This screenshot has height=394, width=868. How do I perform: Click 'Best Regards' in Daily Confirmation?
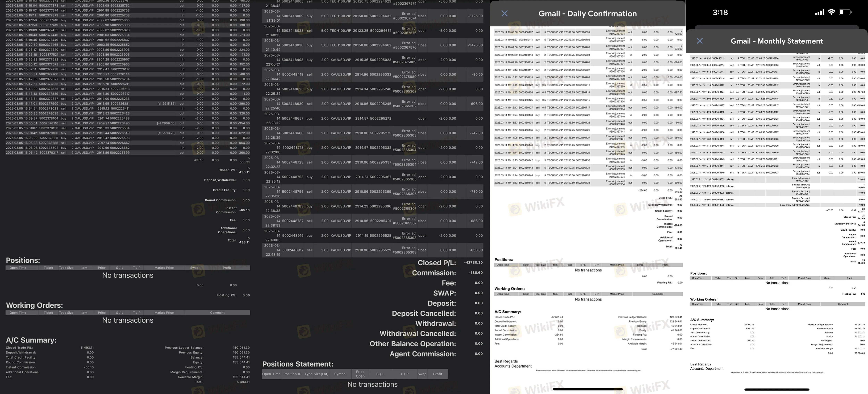pos(506,361)
